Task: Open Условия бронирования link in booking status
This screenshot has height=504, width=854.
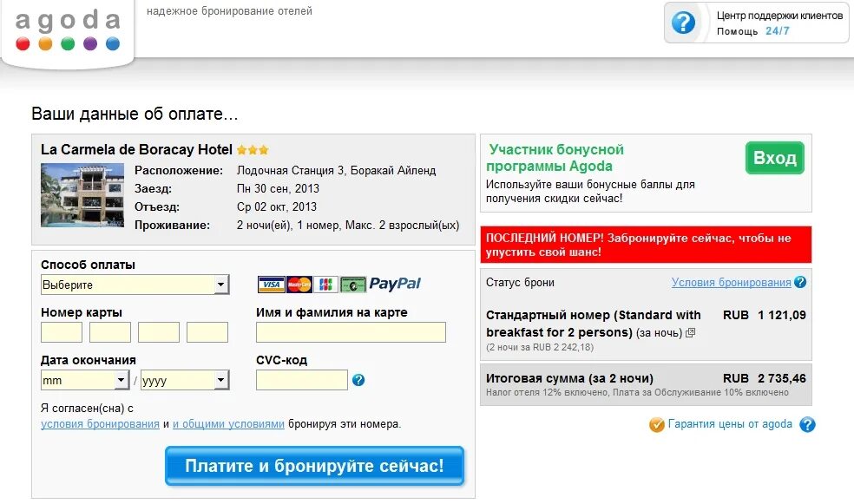Action: [731, 283]
